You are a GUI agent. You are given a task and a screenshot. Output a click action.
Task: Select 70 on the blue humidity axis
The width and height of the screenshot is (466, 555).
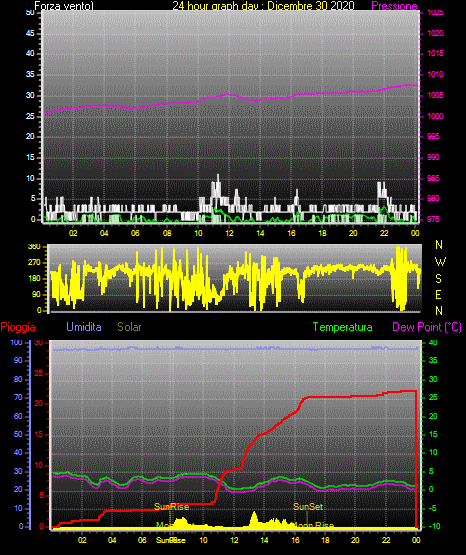pos(18,397)
